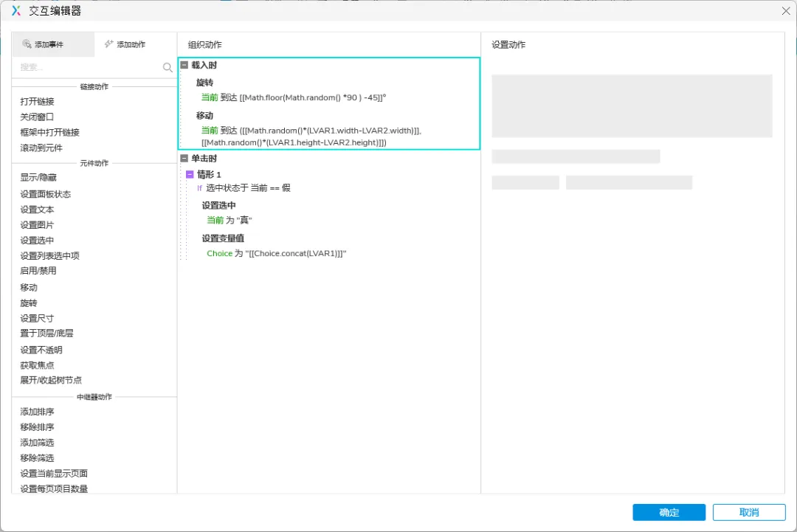The height and width of the screenshot is (532, 797).
Task: Choose 设置列表选中项 action
Action: [50, 255]
